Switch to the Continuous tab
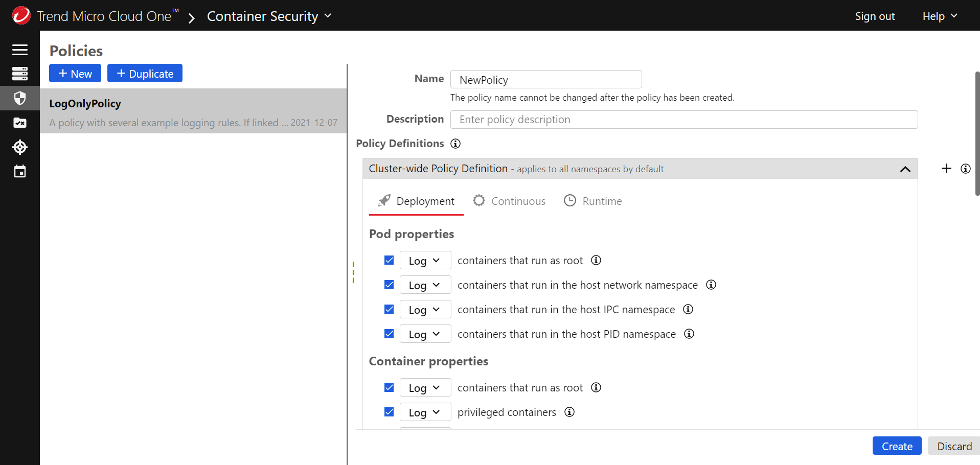Screen dimensions: 980x465 [509, 201]
